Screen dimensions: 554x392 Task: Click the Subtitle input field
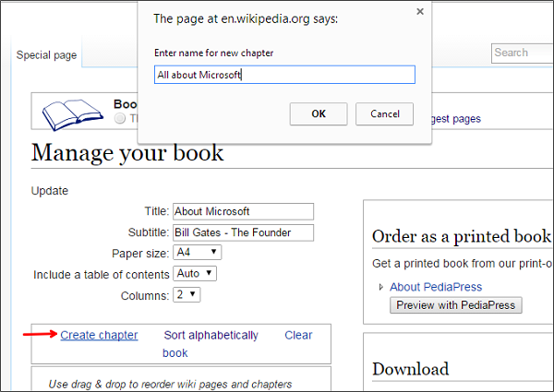coord(243,232)
